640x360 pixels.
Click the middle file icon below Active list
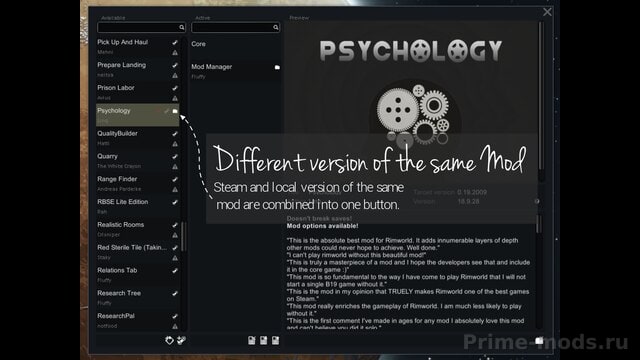(264, 340)
